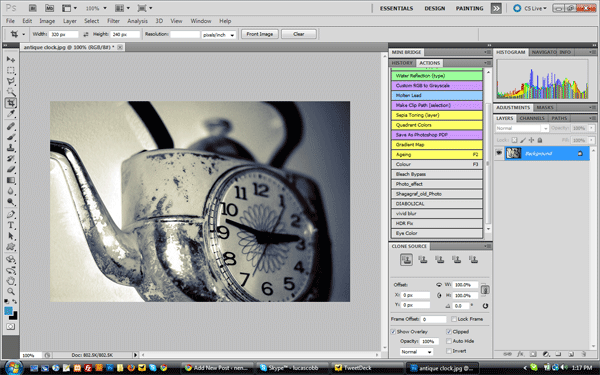
Task: Toggle the Auto Hide checkbox
Action: coord(449,341)
